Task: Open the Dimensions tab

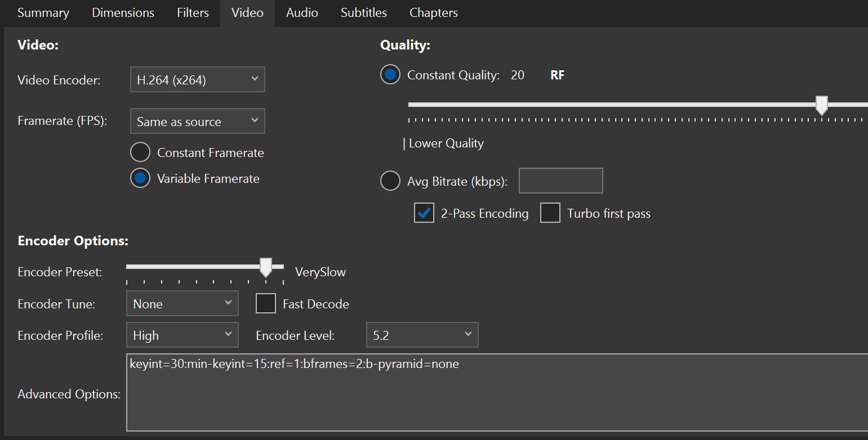Action: [x=123, y=13]
